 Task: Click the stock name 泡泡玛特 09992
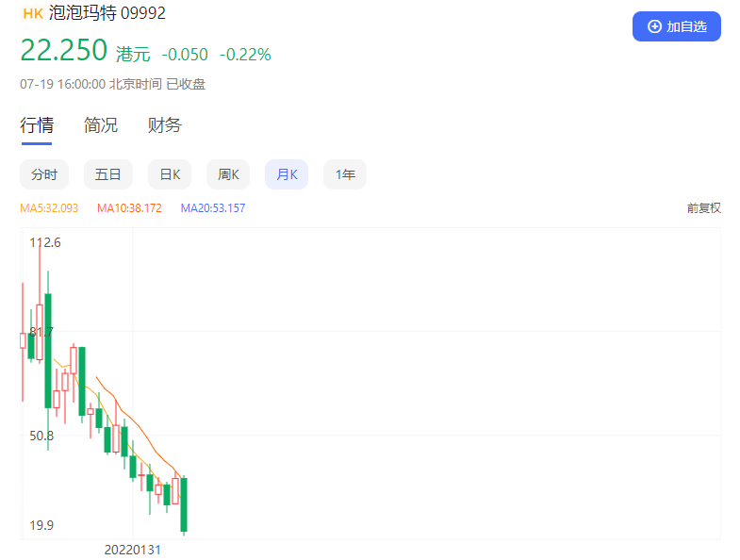107,13
